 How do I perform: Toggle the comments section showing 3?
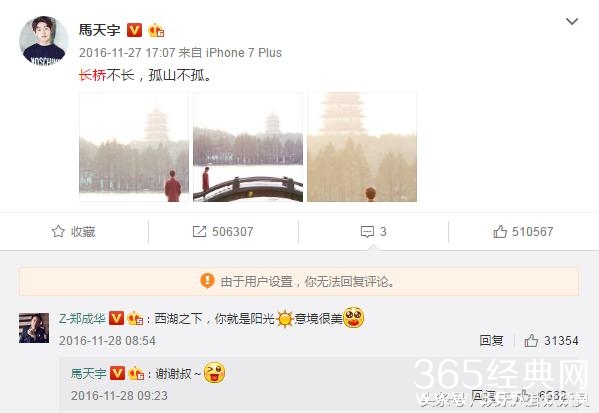374,232
